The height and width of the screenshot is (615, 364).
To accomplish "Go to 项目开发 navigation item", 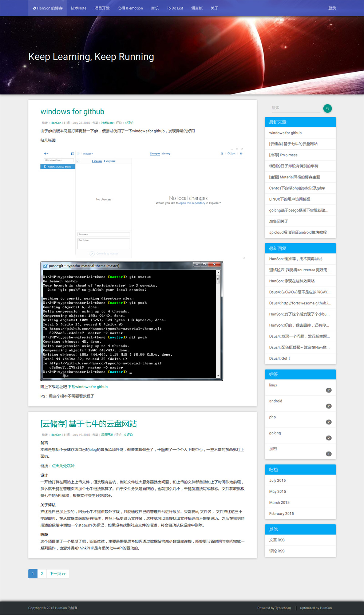I will click(102, 8).
